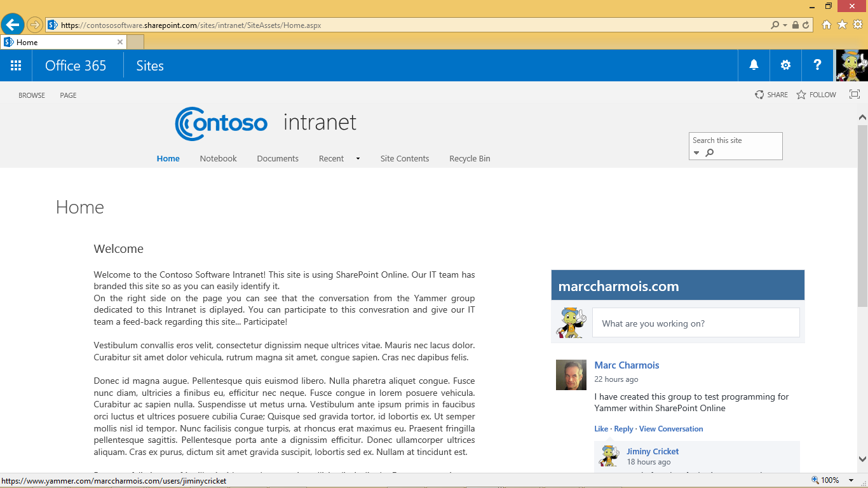Open the Office 365 help question mark
This screenshot has width=868, height=488.
tap(817, 65)
